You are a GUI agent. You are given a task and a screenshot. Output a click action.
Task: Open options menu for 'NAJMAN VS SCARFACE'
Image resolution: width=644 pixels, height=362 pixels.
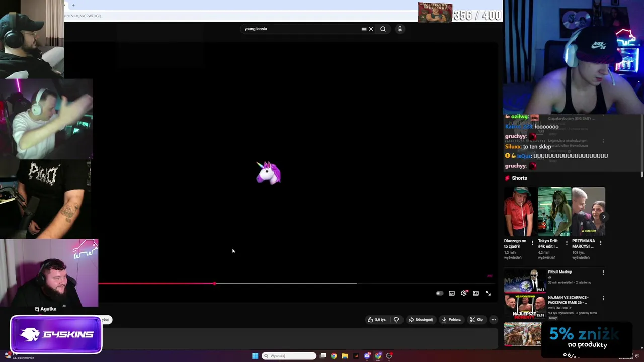click(x=603, y=298)
